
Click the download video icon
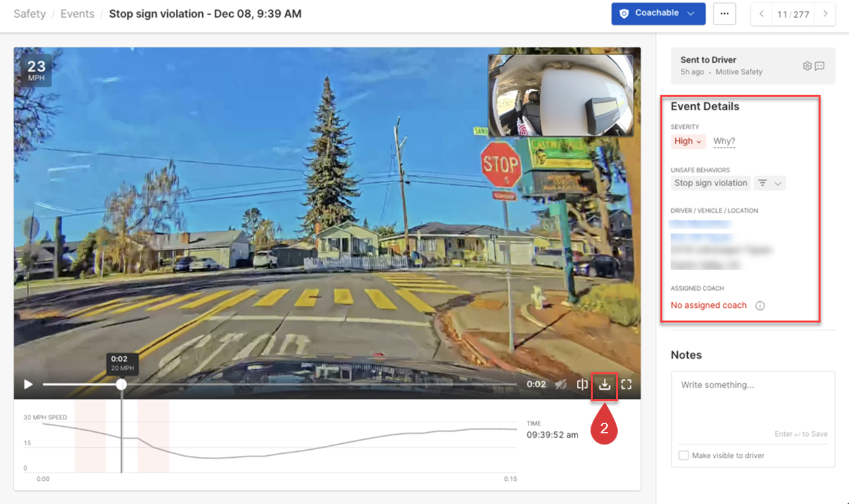(605, 384)
